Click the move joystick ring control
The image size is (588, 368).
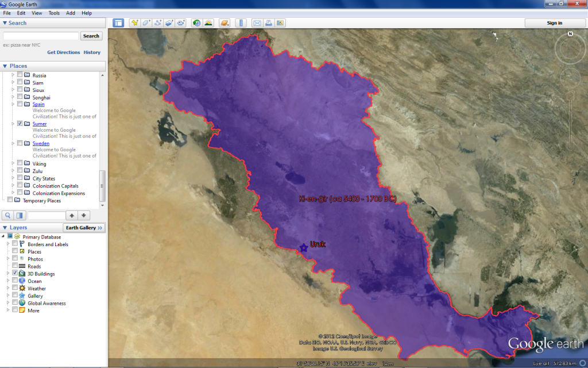click(570, 78)
